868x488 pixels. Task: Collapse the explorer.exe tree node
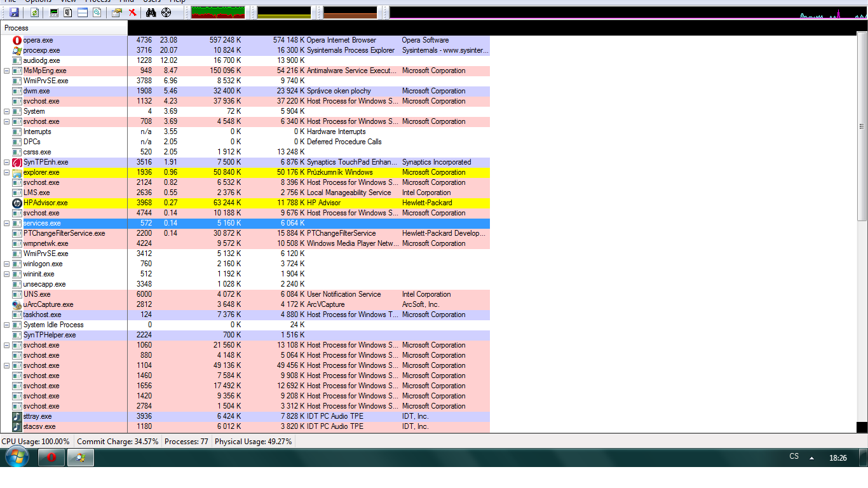click(7, 172)
